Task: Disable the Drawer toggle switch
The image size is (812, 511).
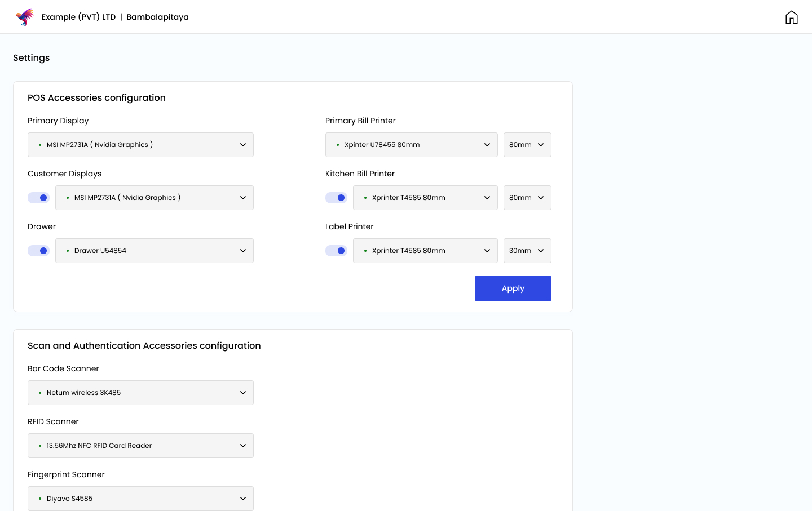Action: pyautogui.click(x=39, y=251)
